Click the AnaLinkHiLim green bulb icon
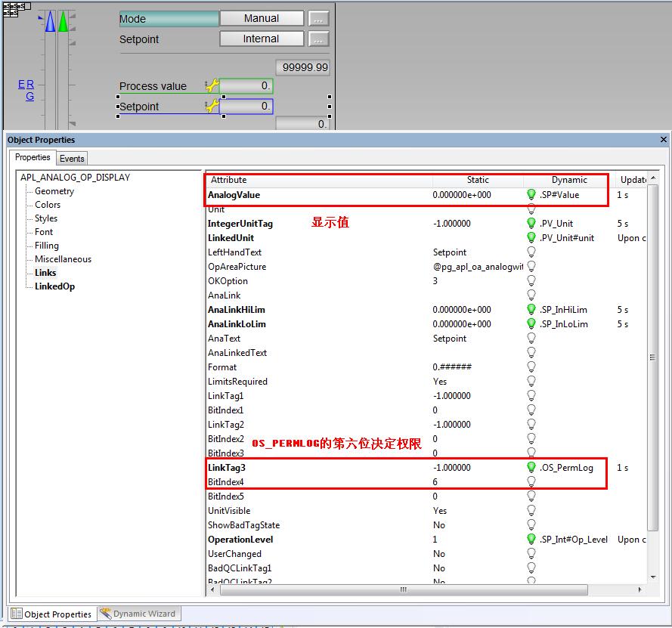The image size is (672, 628). click(x=531, y=310)
